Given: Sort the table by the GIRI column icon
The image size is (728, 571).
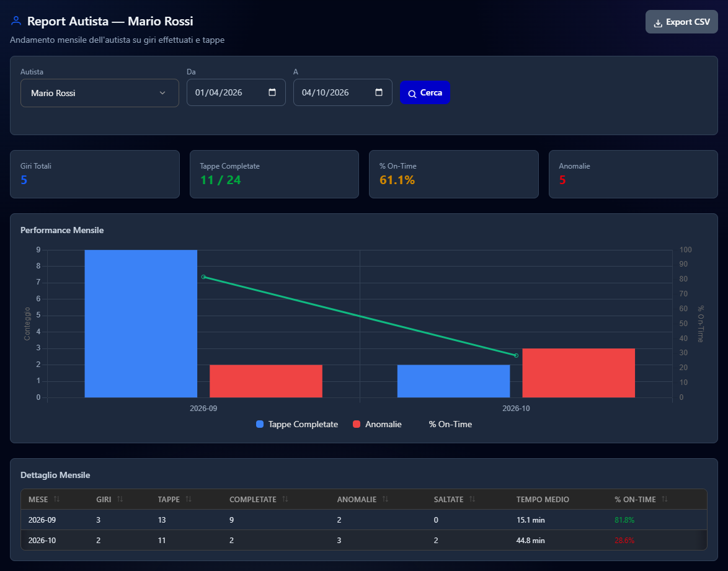Looking at the screenshot, I should click(120, 499).
